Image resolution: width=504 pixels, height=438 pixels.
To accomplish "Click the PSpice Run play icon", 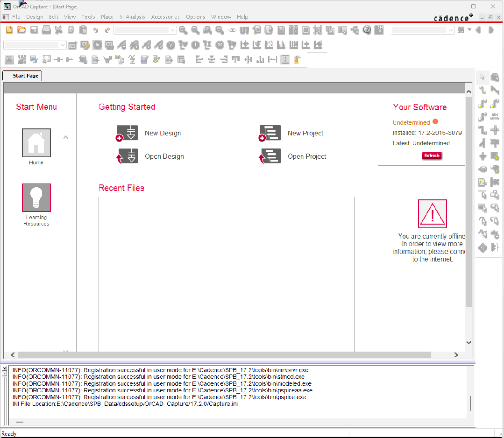I will click(97, 45).
